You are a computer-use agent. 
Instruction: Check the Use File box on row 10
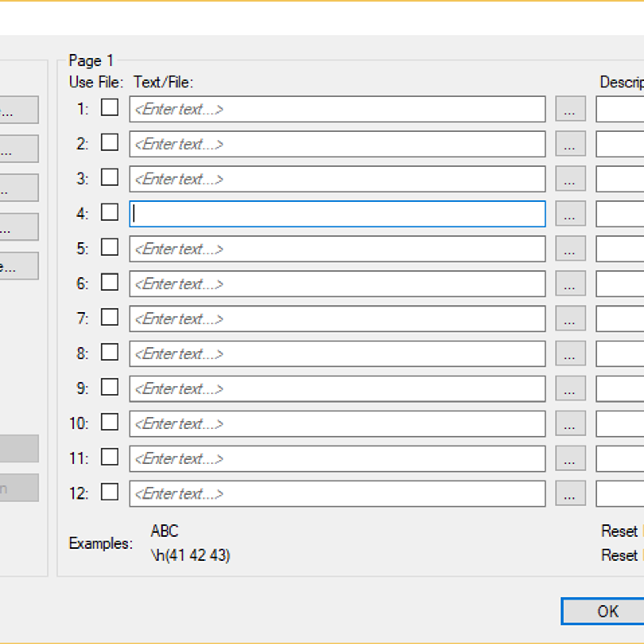pos(109,423)
